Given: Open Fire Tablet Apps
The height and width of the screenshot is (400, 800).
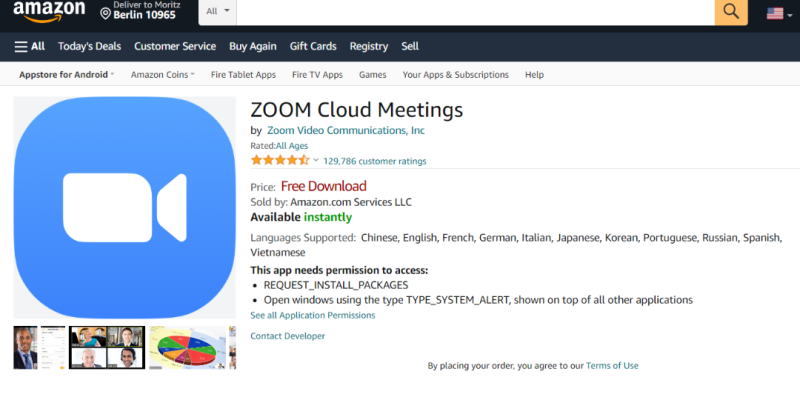Looking at the screenshot, I should point(243,74).
